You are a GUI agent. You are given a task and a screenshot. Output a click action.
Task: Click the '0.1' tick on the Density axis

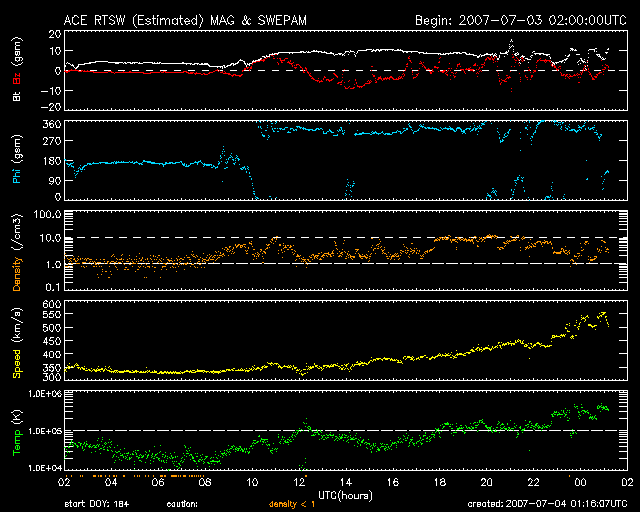[53, 287]
